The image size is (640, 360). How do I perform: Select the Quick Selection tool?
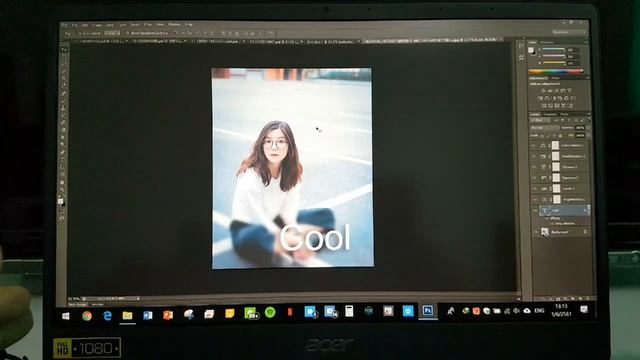click(64, 72)
